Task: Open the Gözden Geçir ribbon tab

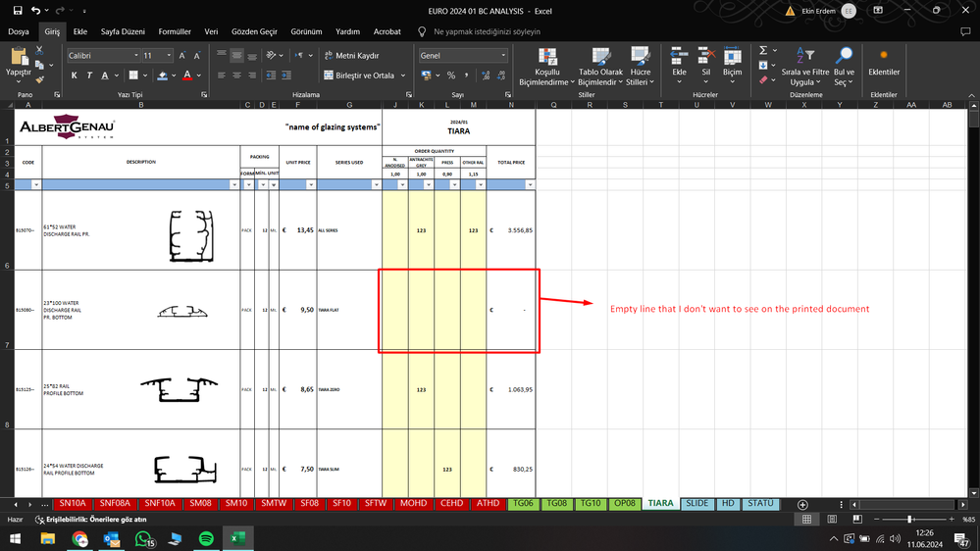Action: click(254, 31)
